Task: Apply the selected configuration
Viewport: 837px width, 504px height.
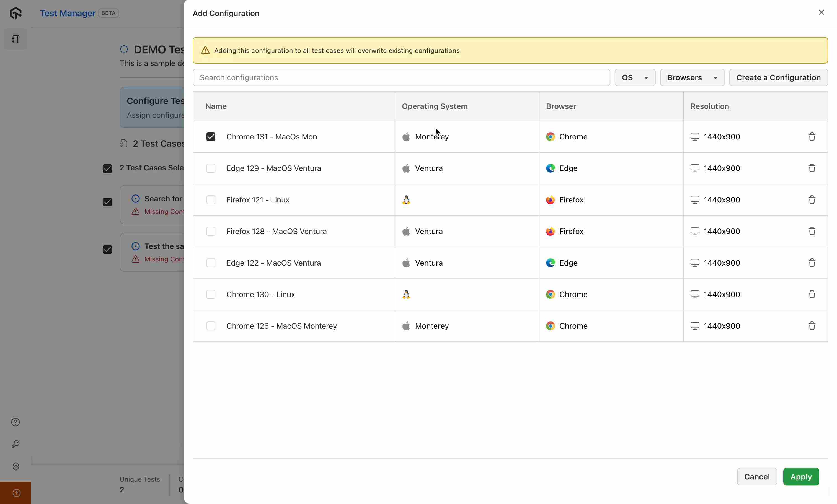Action: (x=801, y=477)
